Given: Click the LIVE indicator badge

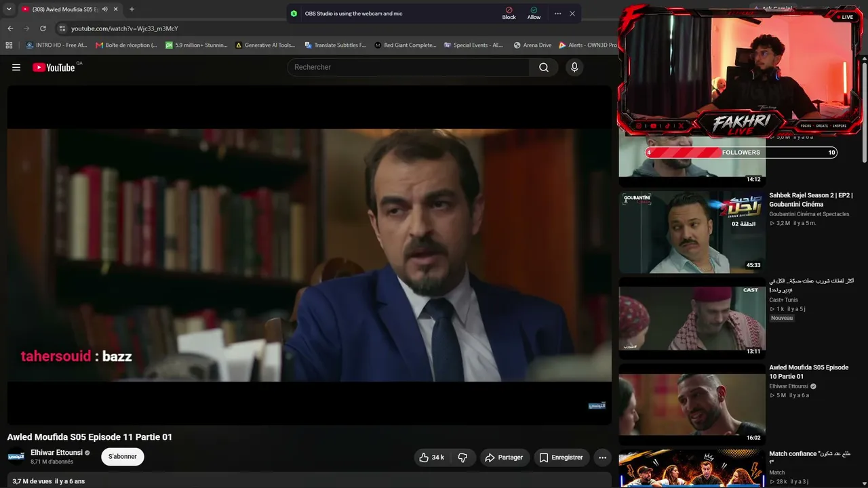Looking at the screenshot, I should pos(845,17).
